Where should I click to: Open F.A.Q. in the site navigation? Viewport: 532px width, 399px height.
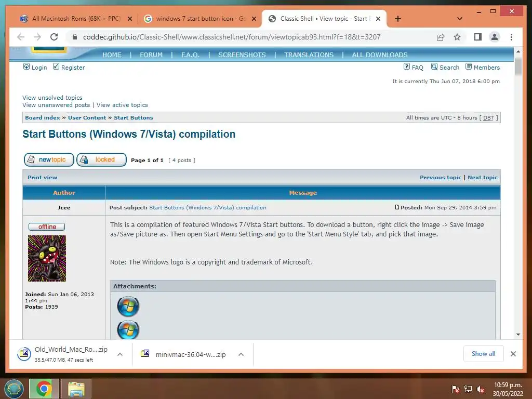click(x=190, y=55)
